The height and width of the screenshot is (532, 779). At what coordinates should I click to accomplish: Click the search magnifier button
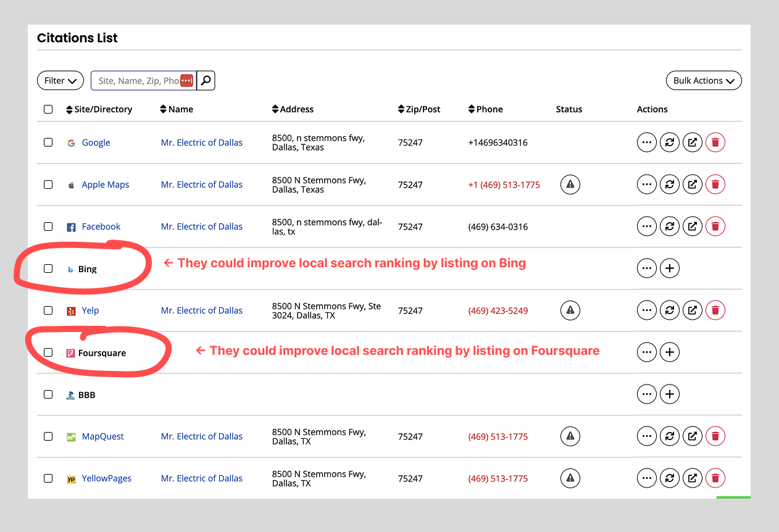point(206,80)
